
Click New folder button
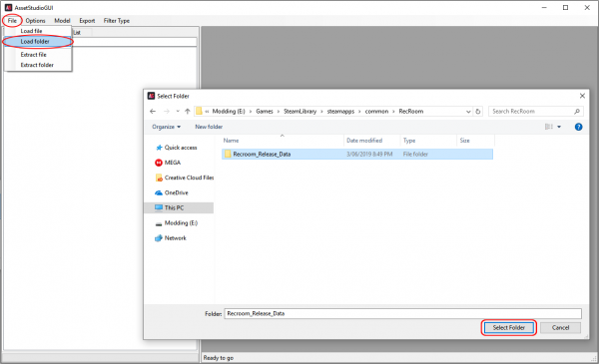(x=209, y=127)
